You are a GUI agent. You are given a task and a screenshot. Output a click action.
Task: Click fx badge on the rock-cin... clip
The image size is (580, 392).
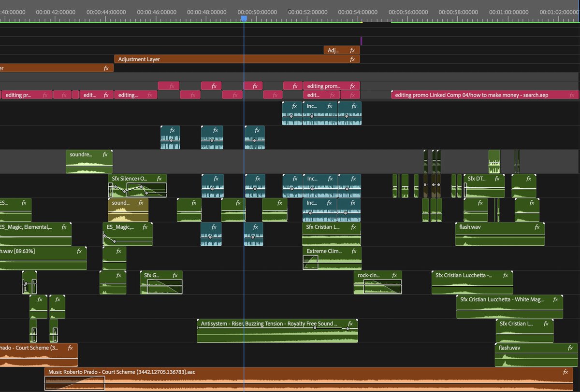pos(394,275)
